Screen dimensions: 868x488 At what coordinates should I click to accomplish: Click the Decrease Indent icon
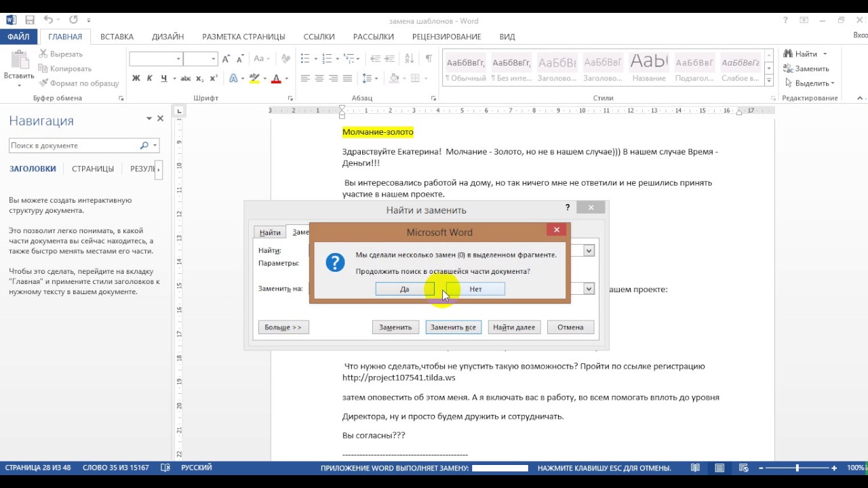[x=376, y=59]
